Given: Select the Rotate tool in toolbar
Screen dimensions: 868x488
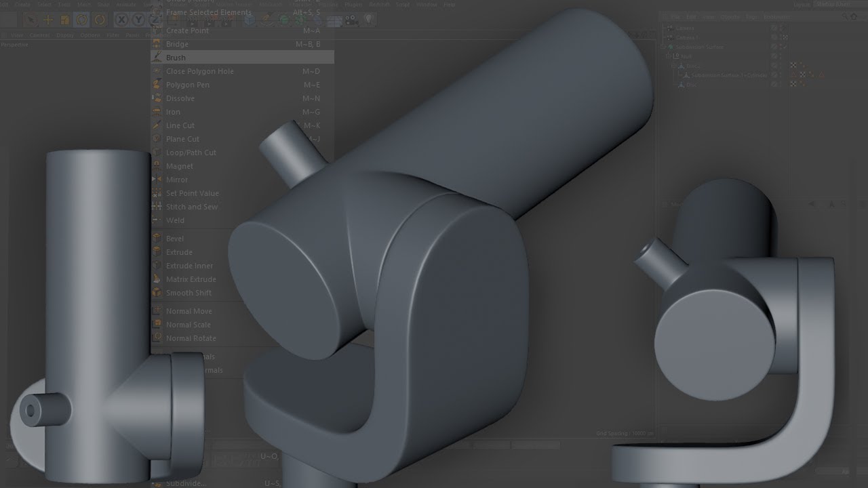Looking at the screenshot, I should coord(82,20).
